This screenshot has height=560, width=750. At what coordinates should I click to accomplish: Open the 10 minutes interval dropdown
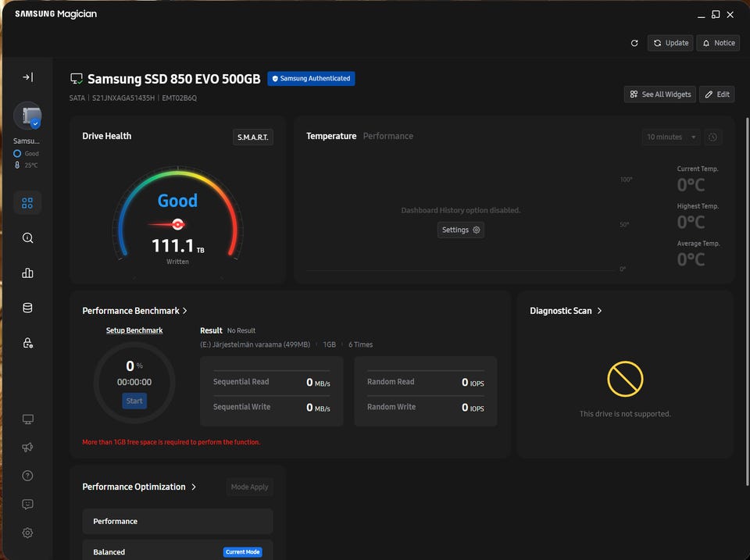[671, 137]
